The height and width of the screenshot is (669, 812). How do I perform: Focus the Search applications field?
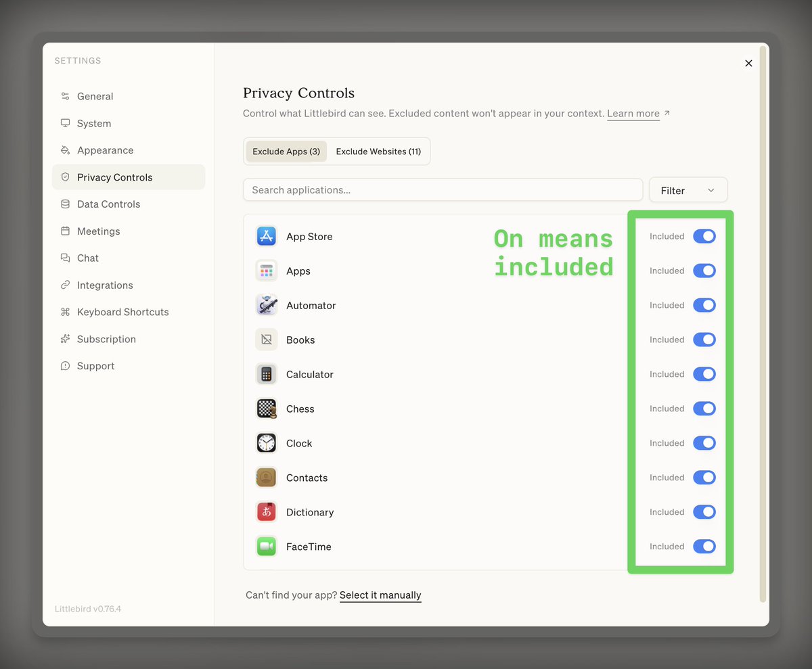click(x=443, y=190)
